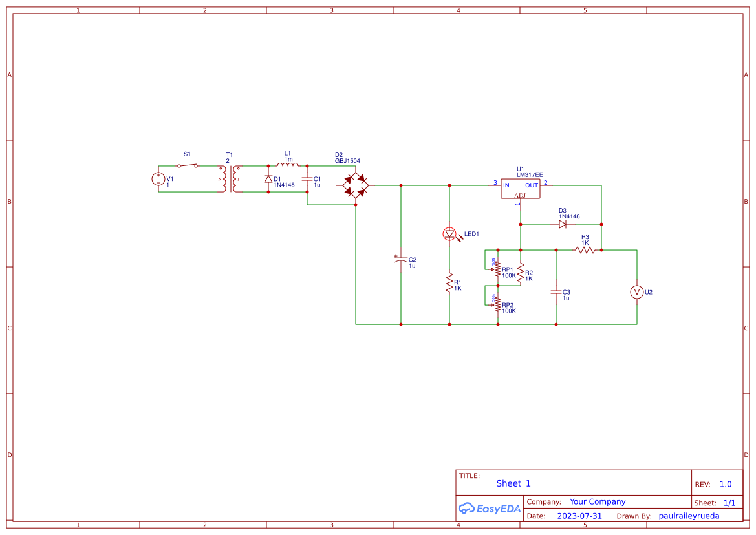
Task: Click the paulraileyrueda drawn-by name
Action: point(689,516)
